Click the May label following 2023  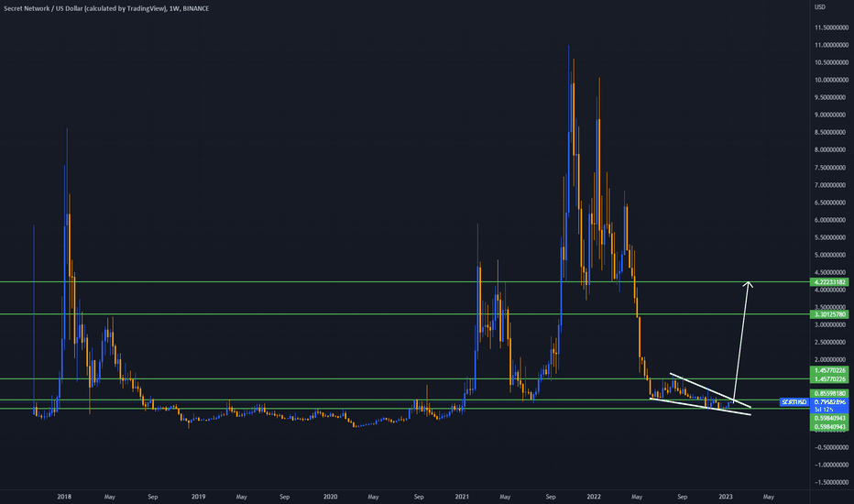click(769, 497)
